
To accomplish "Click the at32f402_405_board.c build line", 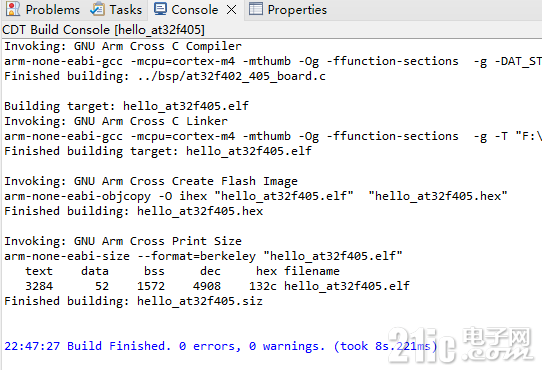I will pyautogui.click(x=165, y=76).
